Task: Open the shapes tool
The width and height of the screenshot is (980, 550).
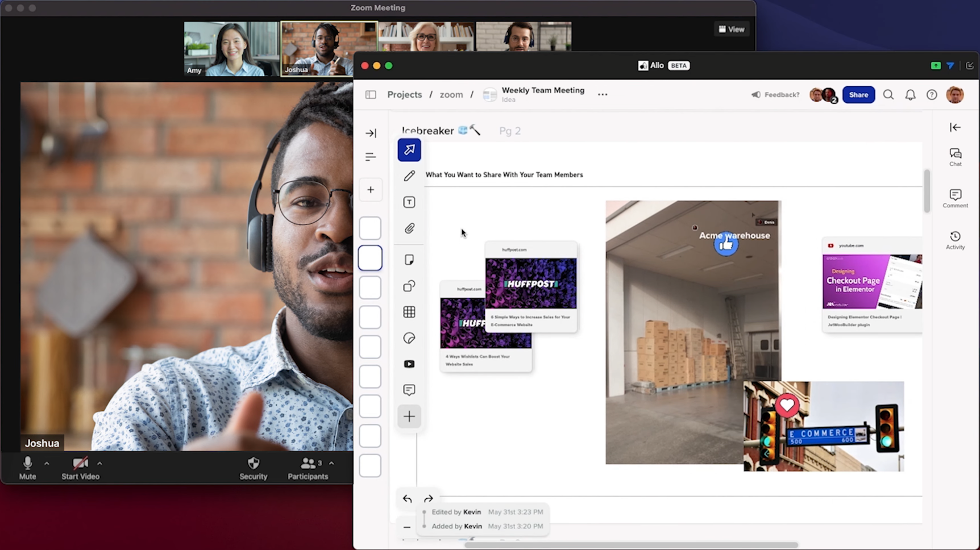Action: (409, 286)
